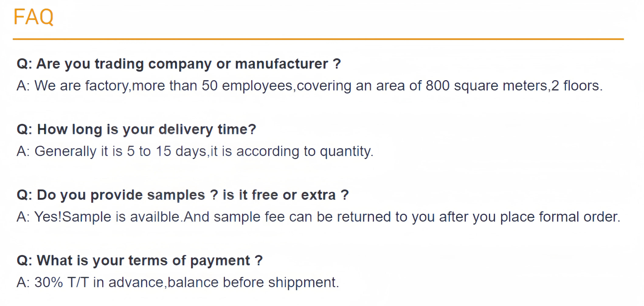Click the orange horizontal divider line
This screenshot has width=644, height=306.
click(x=318, y=39)
